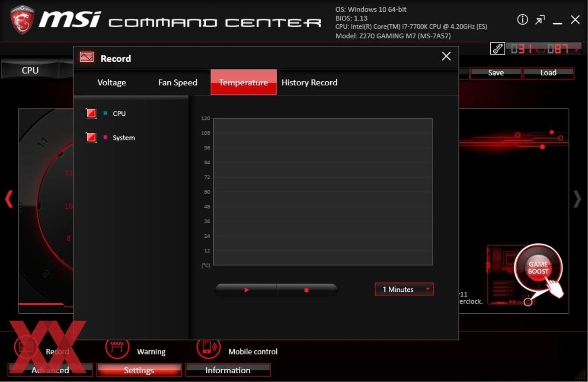Click the Save button

[x=496, y=73]
